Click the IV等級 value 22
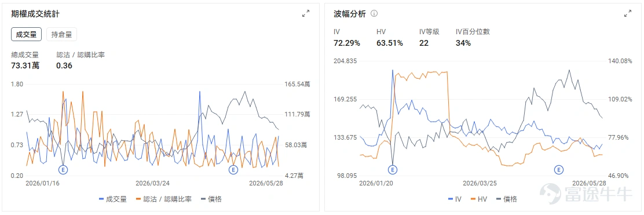The image size is (644, 215). tap(423, 43)
